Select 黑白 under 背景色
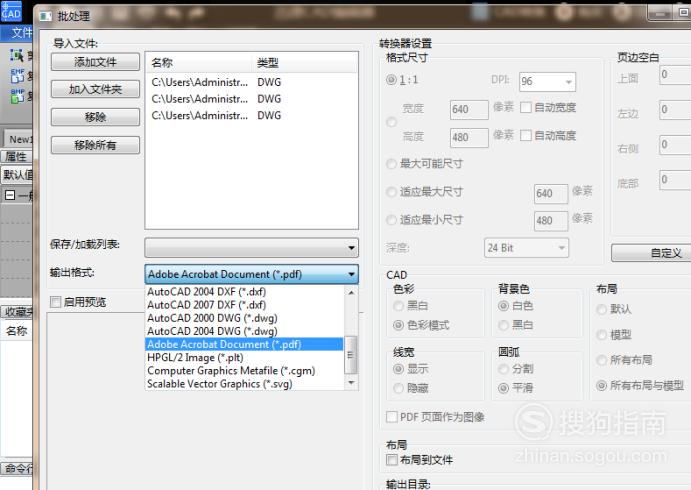This screenshot has height=490, width=691. 503,325
